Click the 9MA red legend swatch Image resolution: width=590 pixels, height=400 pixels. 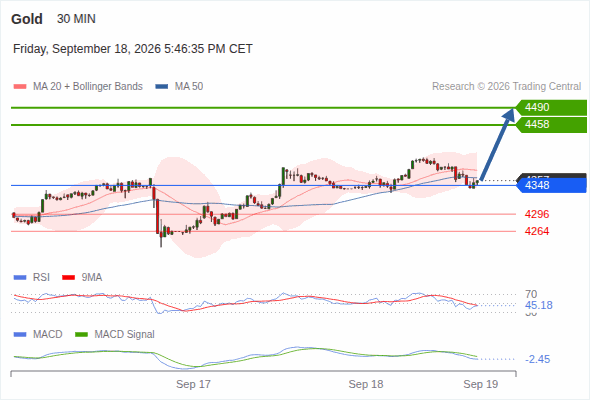(68, 278)
